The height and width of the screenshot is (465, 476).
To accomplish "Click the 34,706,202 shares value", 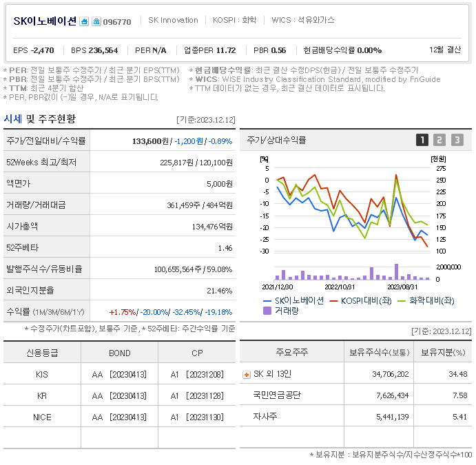I will (x=391, y=374).
